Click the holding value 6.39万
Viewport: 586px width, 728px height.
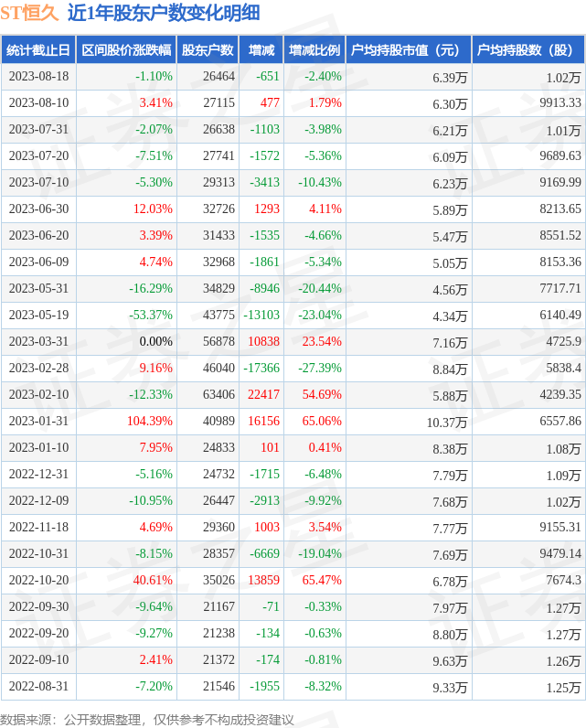pyautogui.click(x=450, y=78)
